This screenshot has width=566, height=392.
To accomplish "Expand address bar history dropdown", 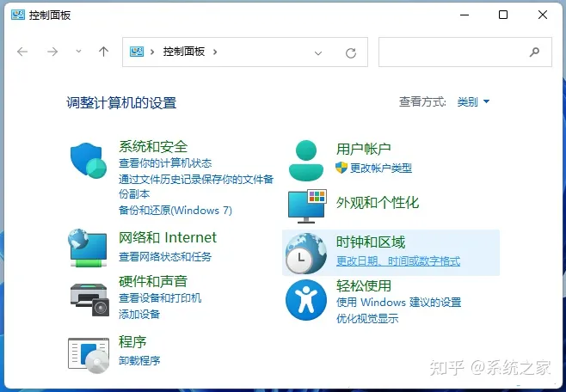I will tap(318, 53).
